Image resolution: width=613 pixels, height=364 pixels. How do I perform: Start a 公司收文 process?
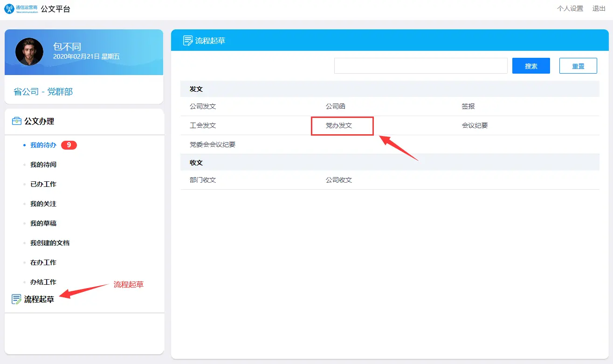coord(339,180)
